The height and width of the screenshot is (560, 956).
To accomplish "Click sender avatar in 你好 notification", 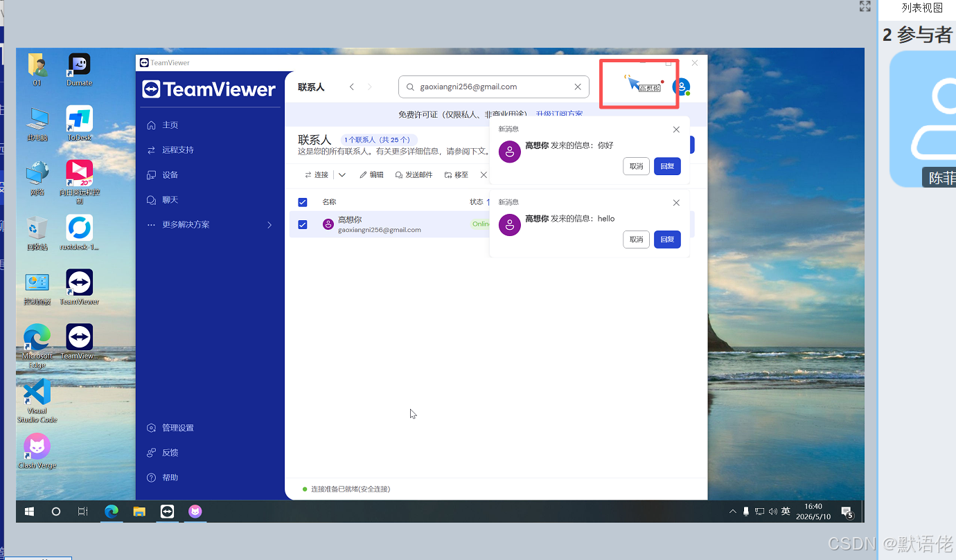I will [510, 152].
